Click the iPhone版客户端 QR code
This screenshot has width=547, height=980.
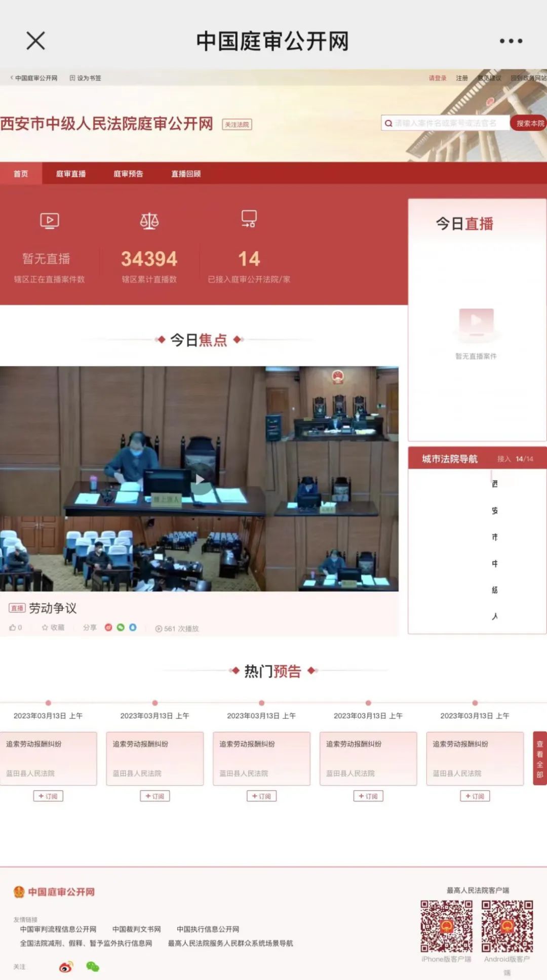tap(446, 926)
